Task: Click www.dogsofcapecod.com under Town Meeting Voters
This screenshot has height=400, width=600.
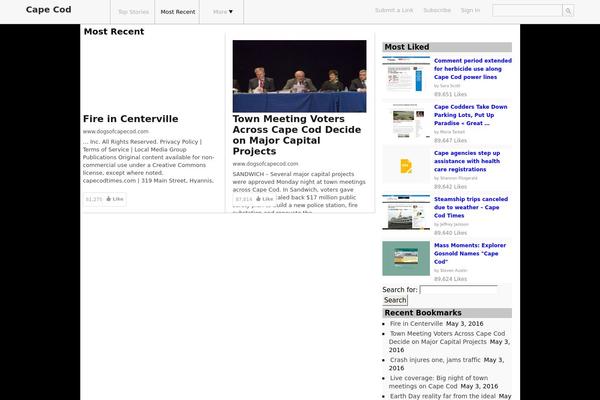Action: (265, 164)
